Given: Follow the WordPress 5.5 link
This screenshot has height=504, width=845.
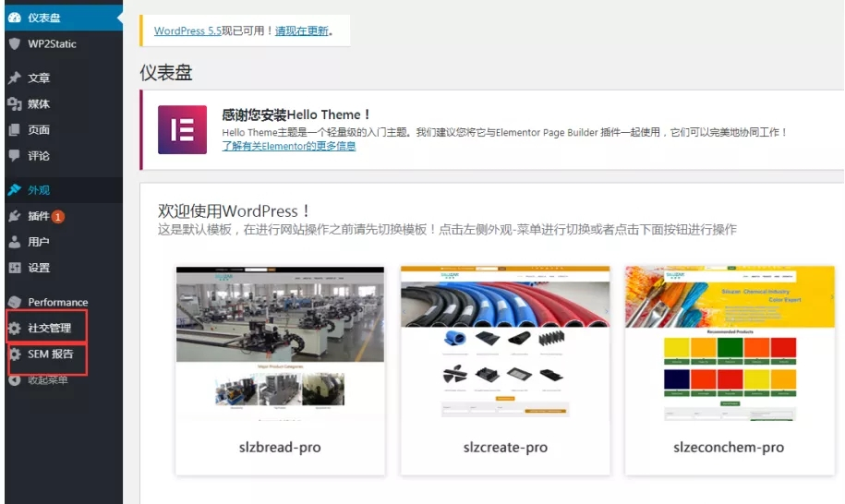Looking at the screenshot, I should pos(187,30).
